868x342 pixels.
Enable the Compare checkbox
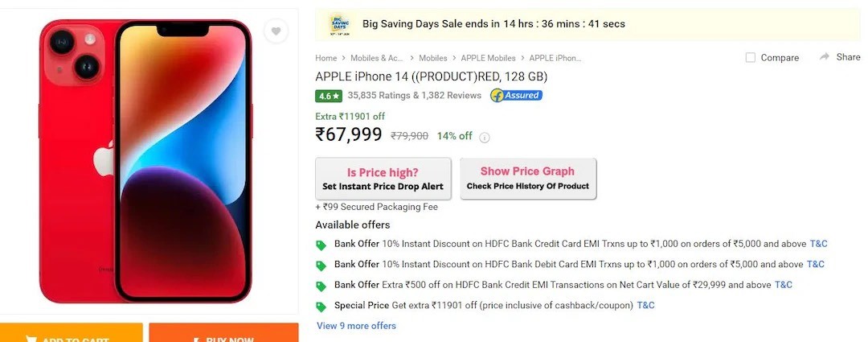tap(751, 58)
